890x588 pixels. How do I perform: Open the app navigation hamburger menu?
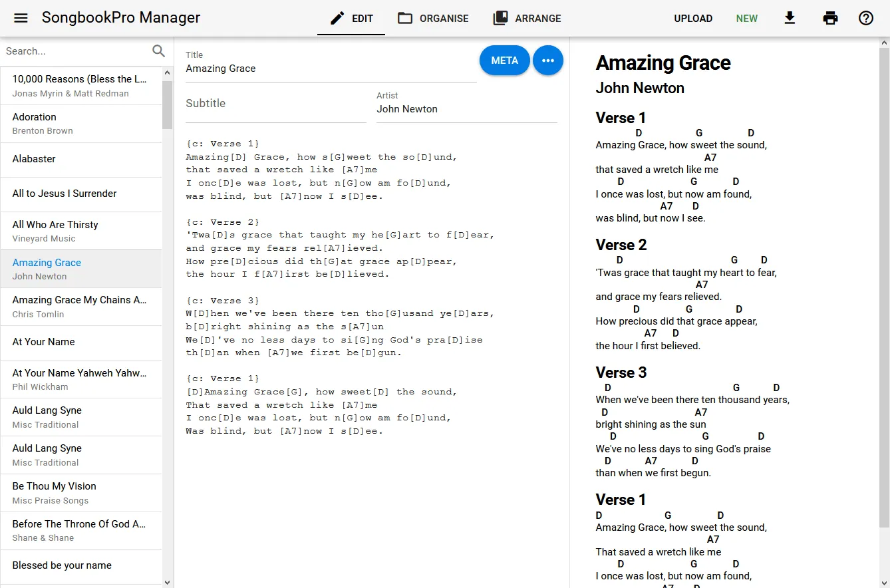[x=19, y=18]
